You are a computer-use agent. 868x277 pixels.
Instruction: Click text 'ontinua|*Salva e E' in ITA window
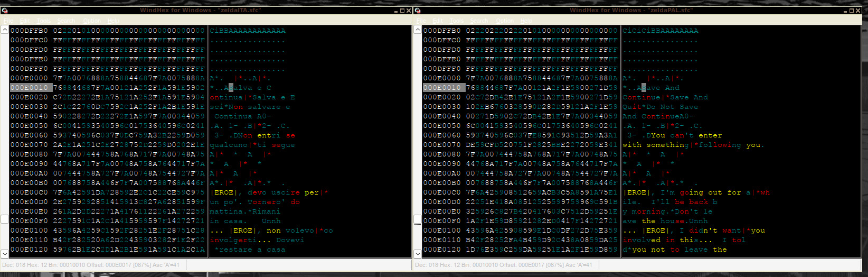click(x=252, y=97)
